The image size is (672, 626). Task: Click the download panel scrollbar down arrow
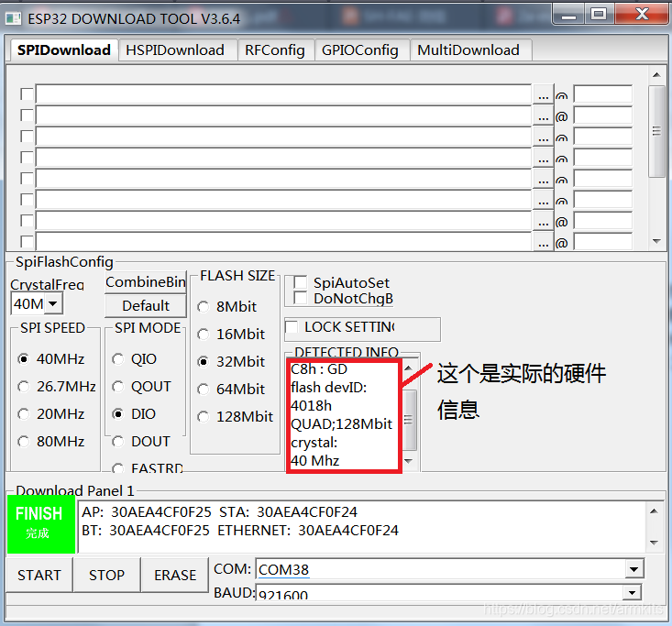654,543
